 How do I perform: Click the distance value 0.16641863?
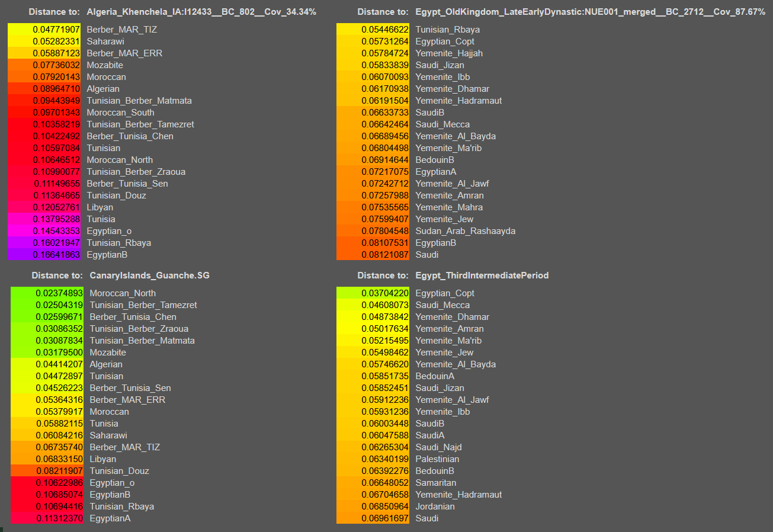click(44, 255)
